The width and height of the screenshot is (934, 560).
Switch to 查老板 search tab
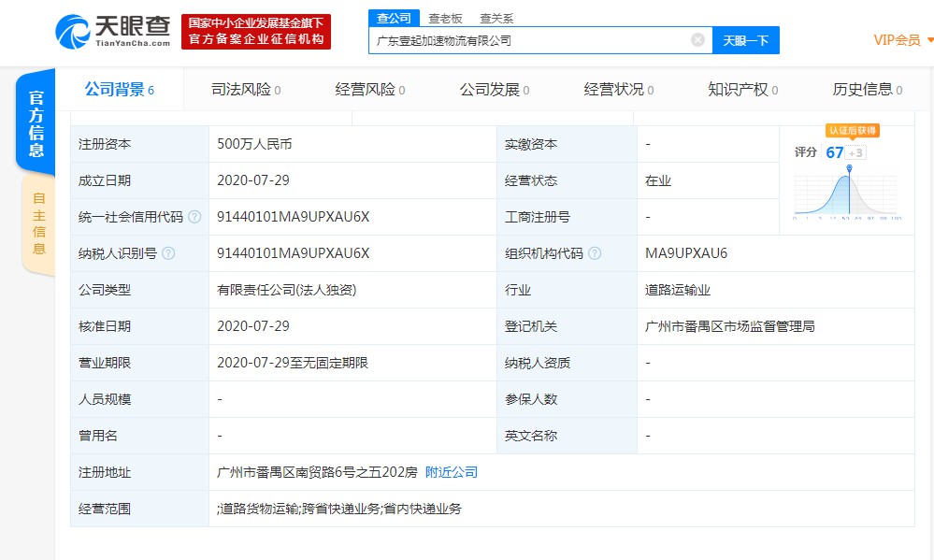[445, 19]
